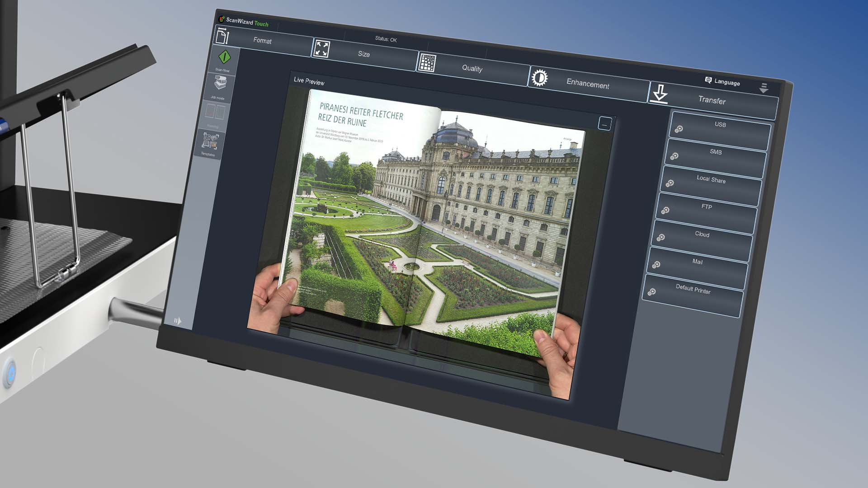Click the Format page-dimensions icon
Image resolution: width=868 pixels, height=488 pixels.
[222, 36]
